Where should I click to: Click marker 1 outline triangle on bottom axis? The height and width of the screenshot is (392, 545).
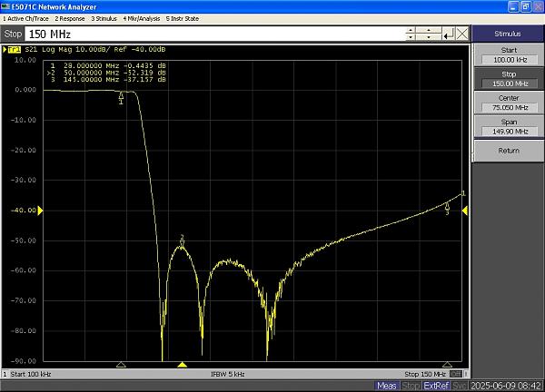pyautogui.click(x=121, y=365)
